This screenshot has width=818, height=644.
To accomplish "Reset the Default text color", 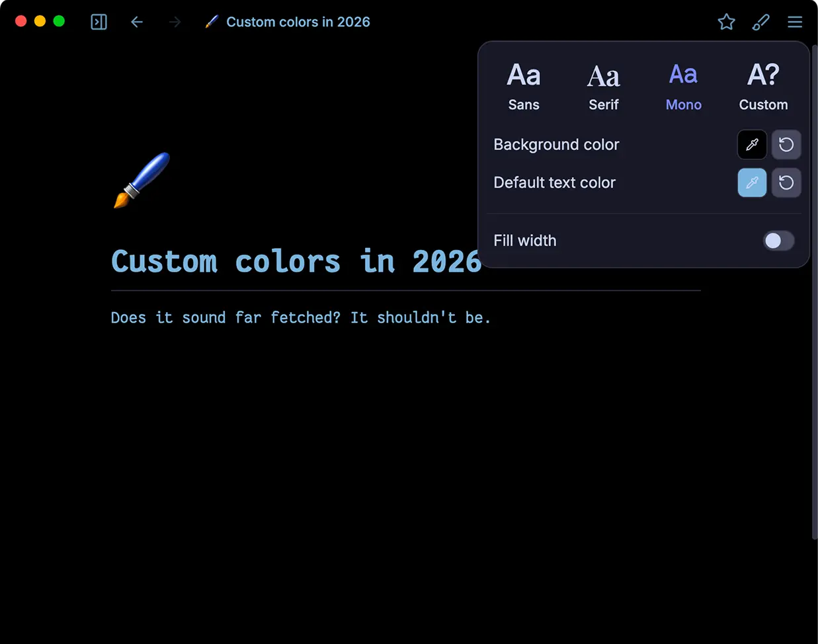I will click(x=786, y=182).
